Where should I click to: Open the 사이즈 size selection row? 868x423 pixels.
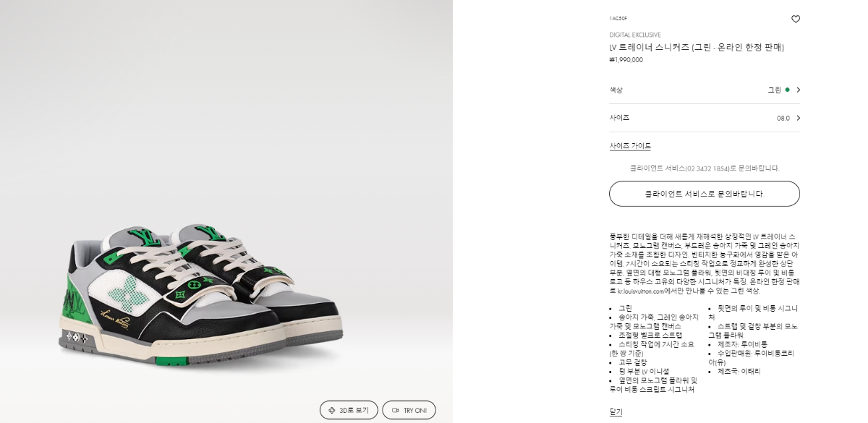tap(705, 118)
